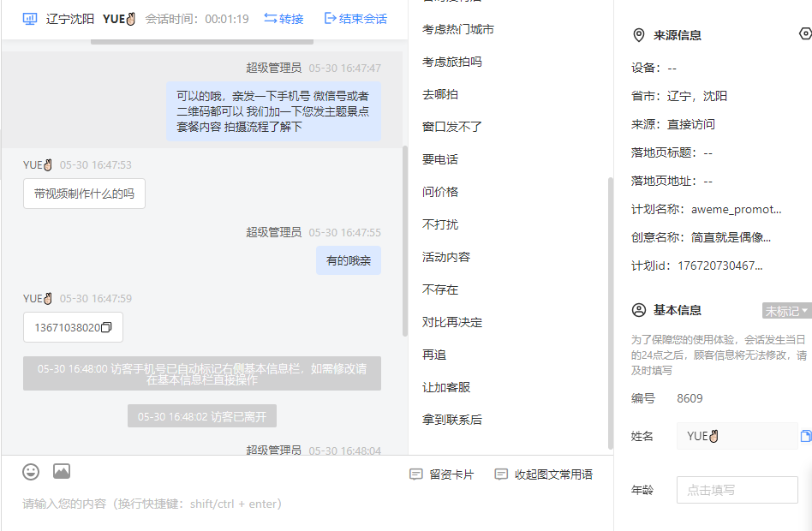Click the 姓名 input containing YUE
The image size is (812, 531).
tap(737, 436)
